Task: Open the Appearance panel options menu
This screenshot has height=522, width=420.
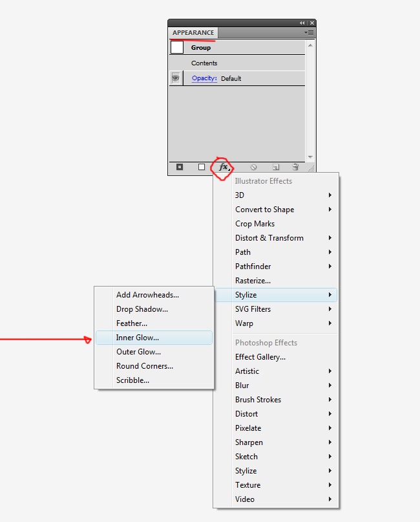Action: [309, 32]
